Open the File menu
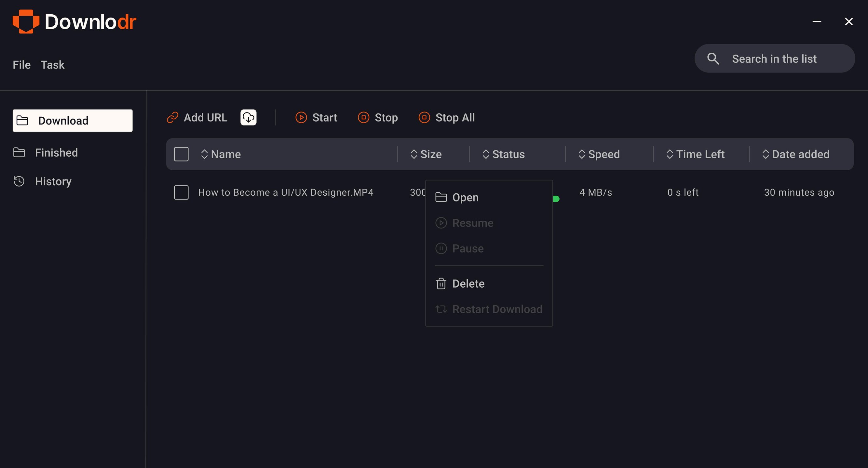The height and width of the screenshot is (468, 868). click(21, 65)
